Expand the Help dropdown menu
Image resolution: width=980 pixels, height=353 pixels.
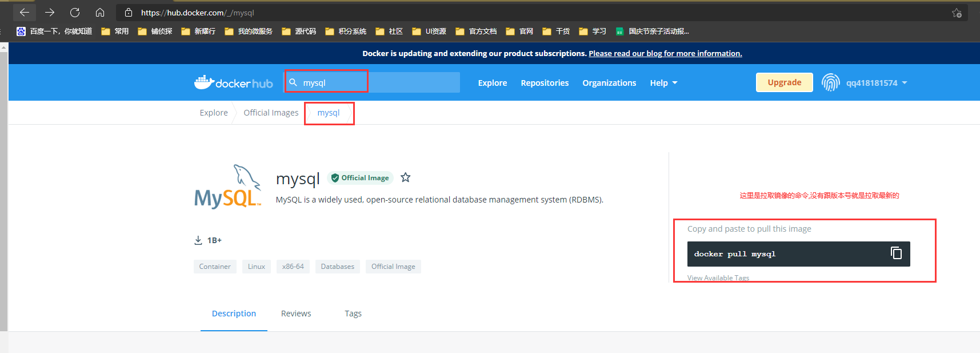(663, 83)
